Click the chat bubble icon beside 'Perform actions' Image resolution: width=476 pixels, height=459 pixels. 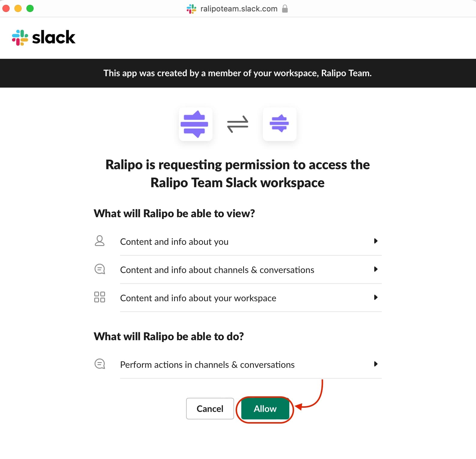[100, 364]
